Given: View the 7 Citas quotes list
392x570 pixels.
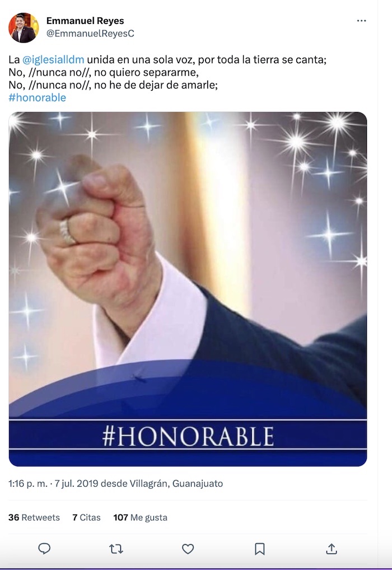Looking at the screenshot, I should 86,517.
